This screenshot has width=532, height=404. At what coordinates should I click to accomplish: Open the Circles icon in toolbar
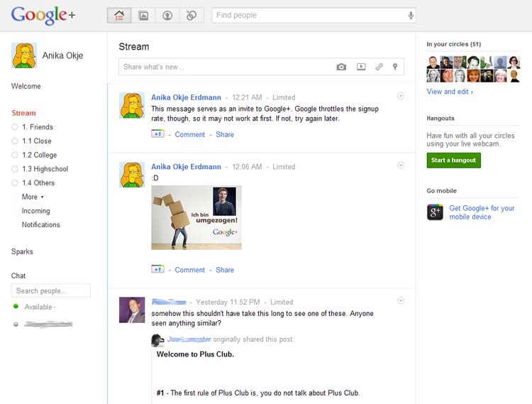point(192,16)
